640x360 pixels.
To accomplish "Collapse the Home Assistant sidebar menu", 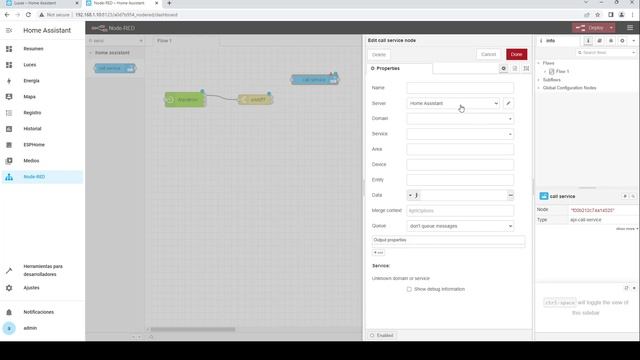I will [x=9, y=31].
